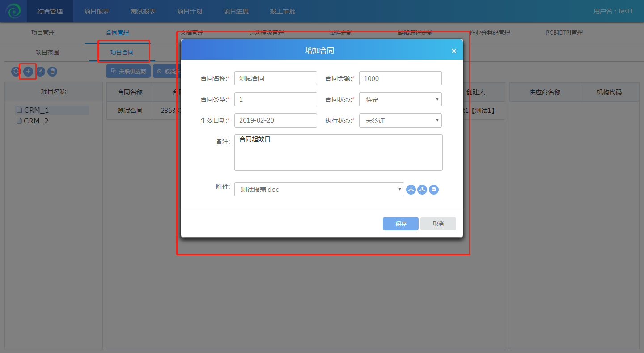Click the refresh icon above project list

16,71
